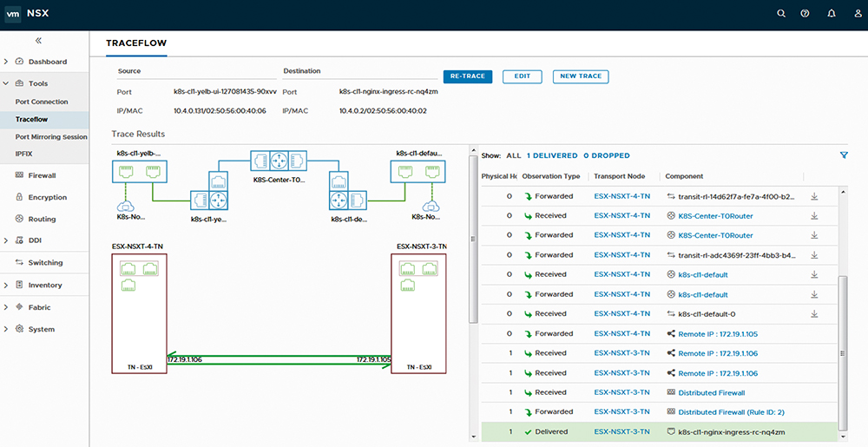Sort by Component column header
Image resolution: width=868 pixels, height=447 pixels.
684,176
